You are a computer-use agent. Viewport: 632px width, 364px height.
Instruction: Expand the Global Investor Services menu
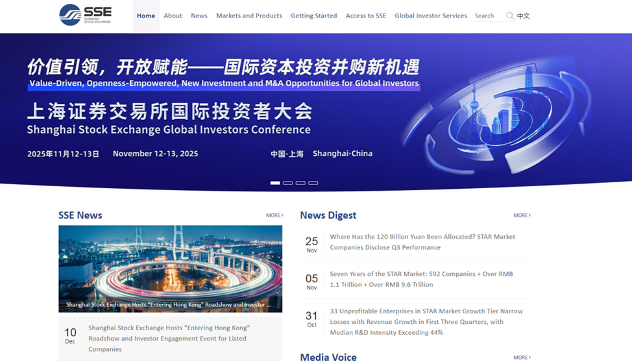pos(430,16)
